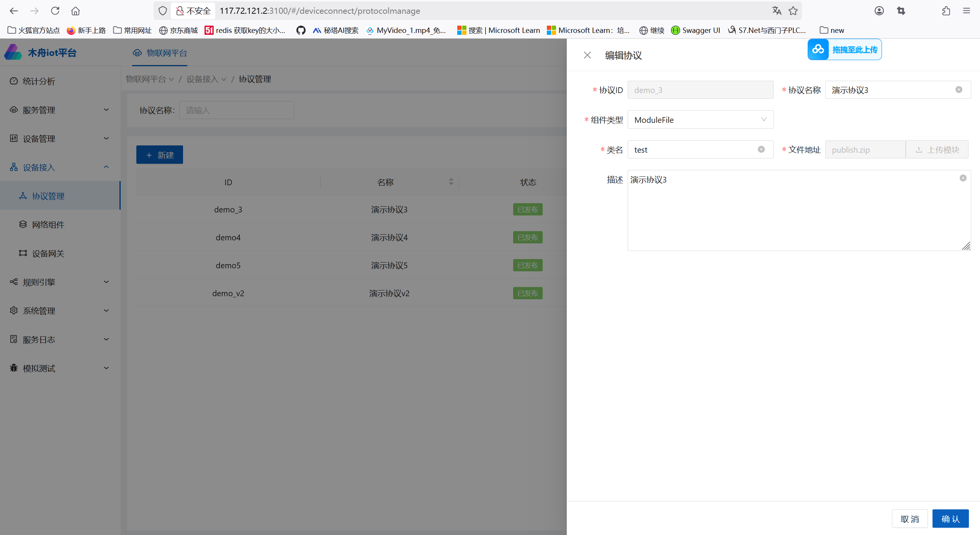
Task: Click the 拖拽至此上传 cloud upload widget
Action: click(x=844, y=50)
